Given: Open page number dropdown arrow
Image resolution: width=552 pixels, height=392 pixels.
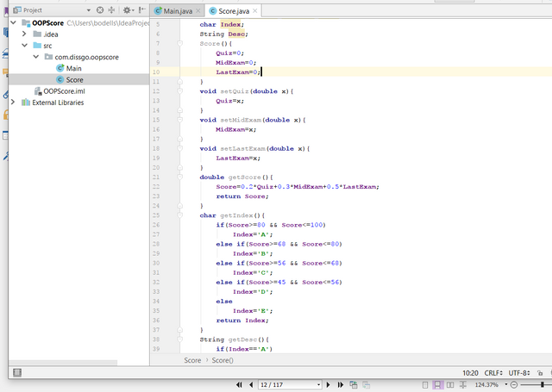Looking at the screenshot, I should pos(318,384).
